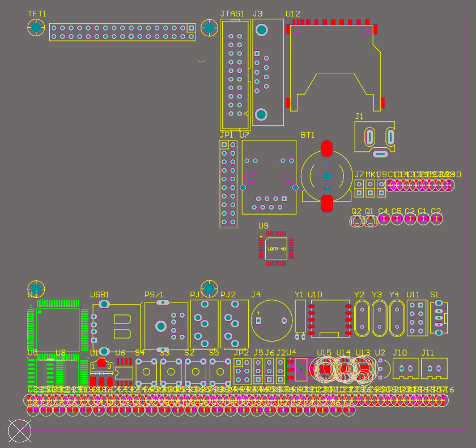Select the S5 push button footprint
This screenshot has height=448, width=476.
[220, 372]
